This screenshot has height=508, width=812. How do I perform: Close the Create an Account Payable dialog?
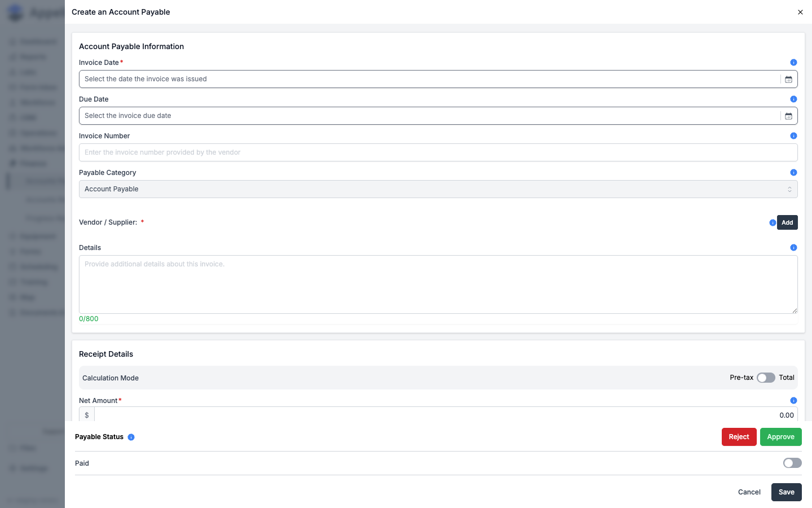(x=800, y=12)
